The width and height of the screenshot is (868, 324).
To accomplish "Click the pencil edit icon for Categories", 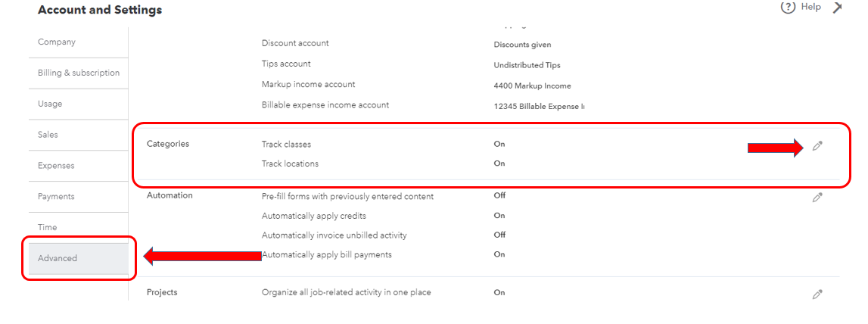I will [x=817, y=146].
